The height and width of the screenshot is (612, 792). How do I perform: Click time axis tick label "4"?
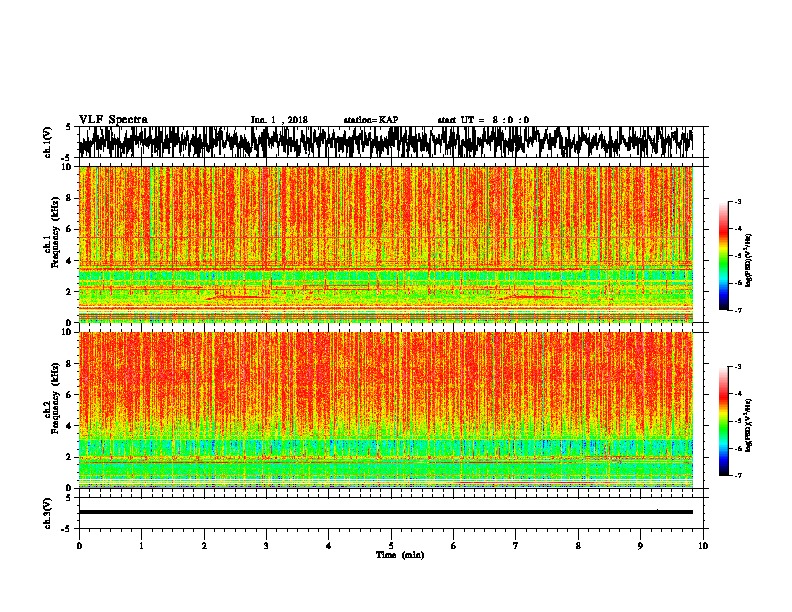329,546
